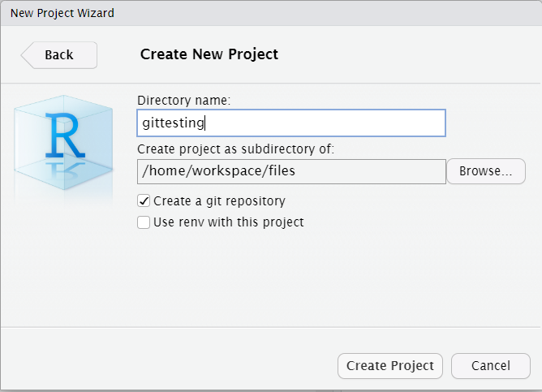The height and width of the screenshot is (392, 542).
Task: Uncheck the Create a git repository checkbox
Action: (144, 200)
